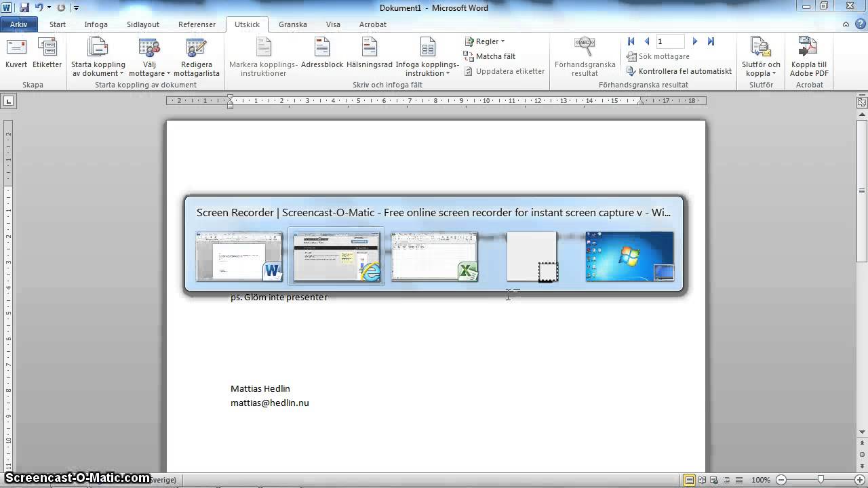Go to the previous record
Screen dimensions: 868x488
pyautogui.click(x=647, y=41)
